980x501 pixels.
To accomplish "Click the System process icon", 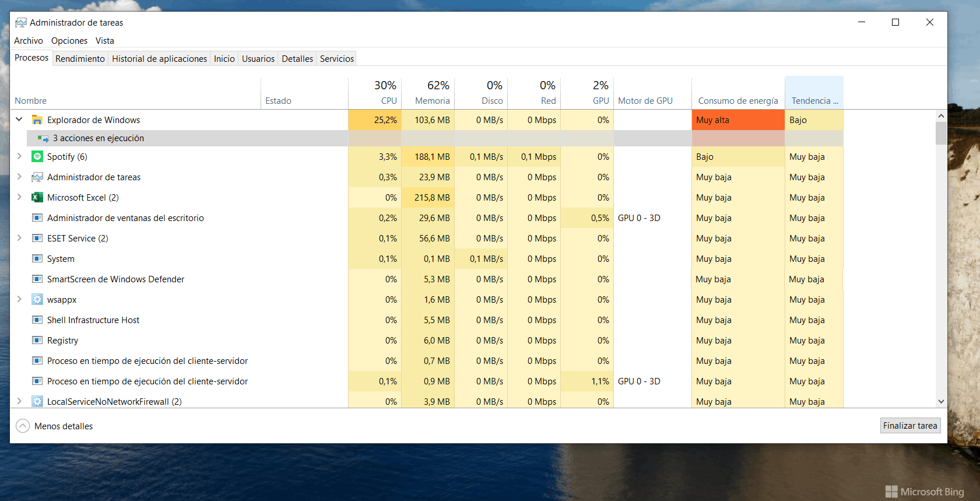I will click(37, 258).
